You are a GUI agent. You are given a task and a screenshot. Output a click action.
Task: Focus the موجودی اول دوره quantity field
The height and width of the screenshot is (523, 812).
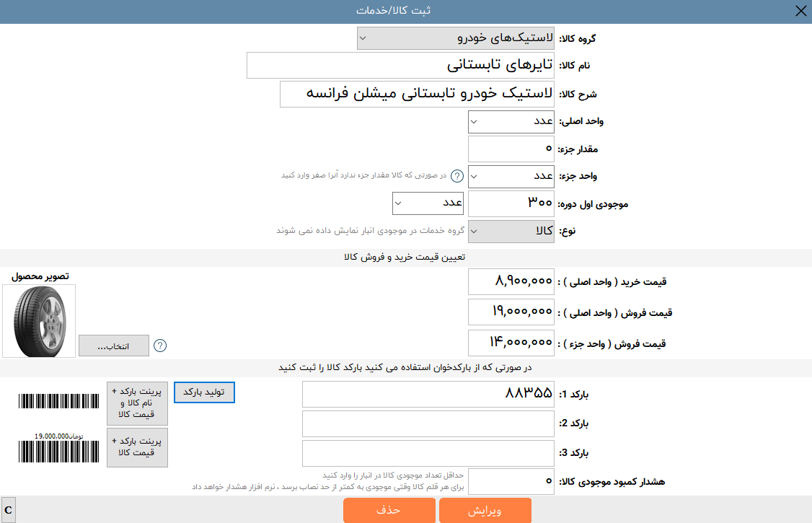511,203
